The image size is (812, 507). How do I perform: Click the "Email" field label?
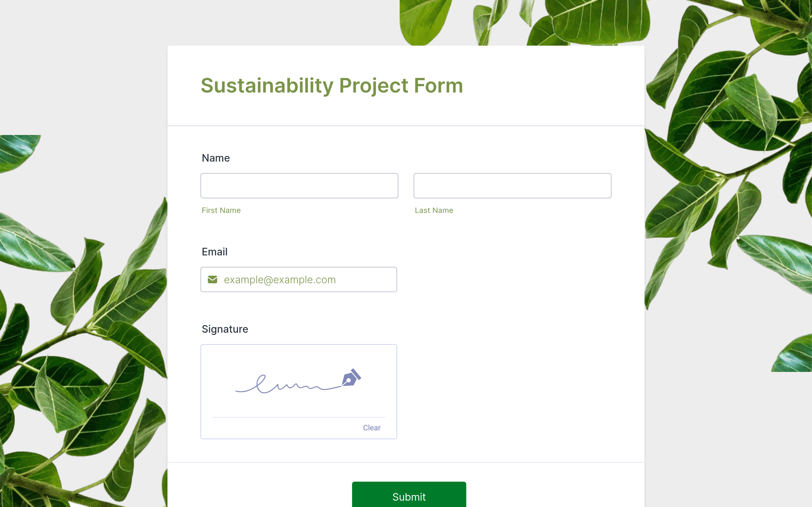click(214, 252)
